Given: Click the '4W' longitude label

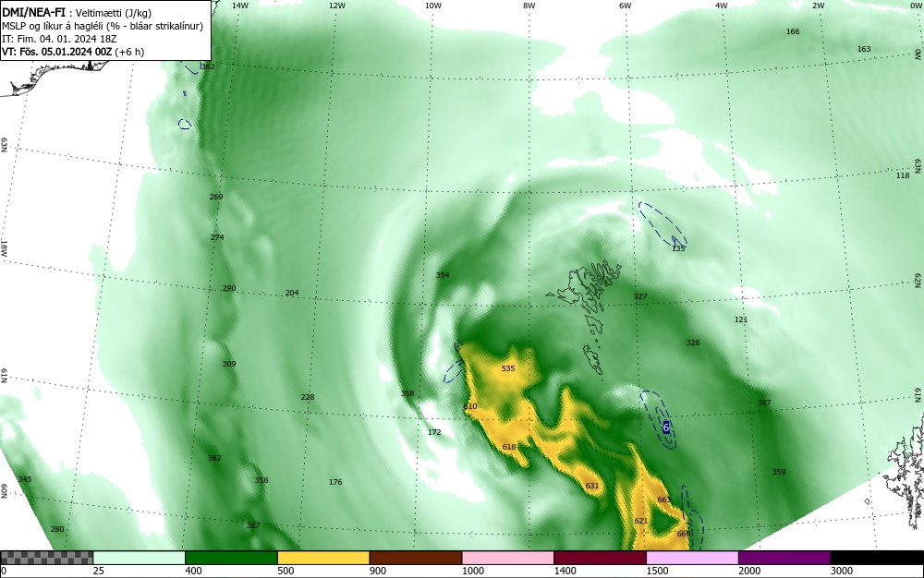Looking at the screenshot, I should tap(722, 6).
